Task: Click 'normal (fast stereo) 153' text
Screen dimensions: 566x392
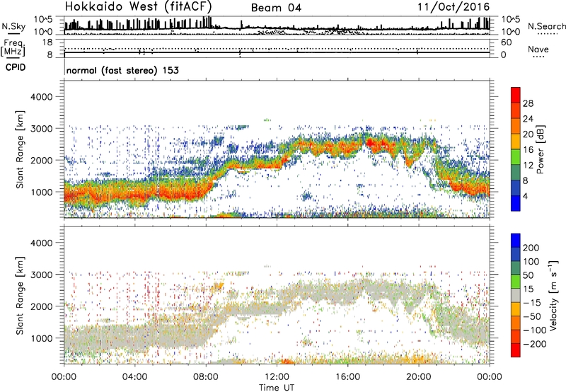Action: tap(122, 70)
